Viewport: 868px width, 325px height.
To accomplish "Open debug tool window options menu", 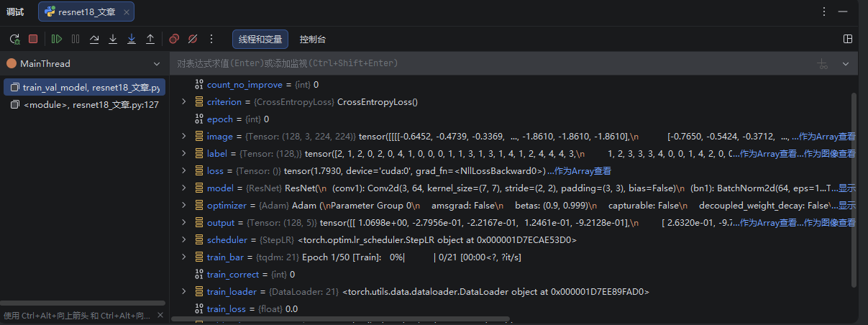I will (x=824, y=12).
